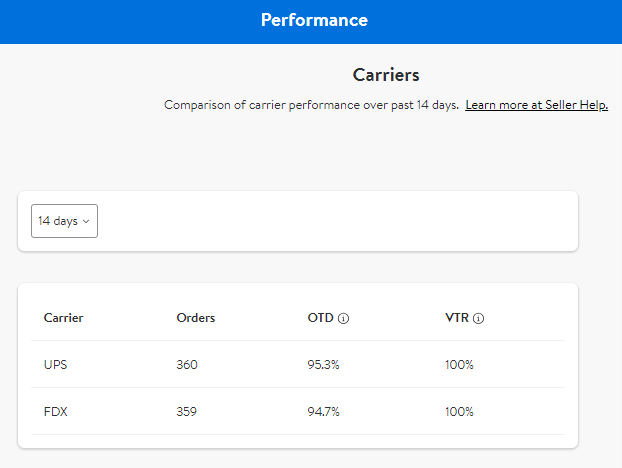Open the Learn more at Seller Help link
Screen dimensions: 622x468
(536, 105)
